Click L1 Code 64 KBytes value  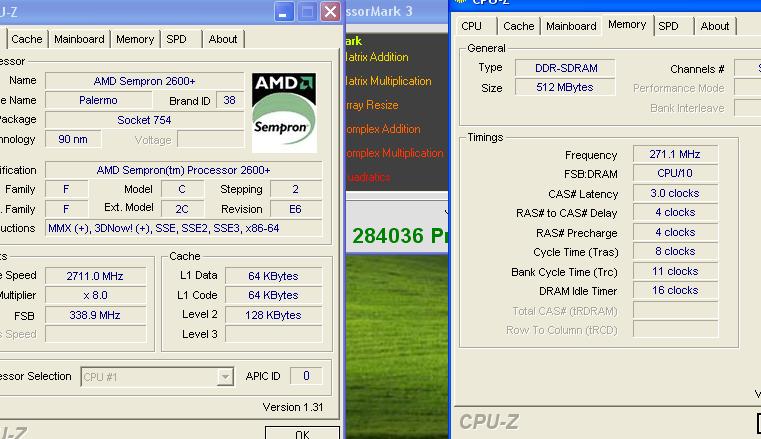click(x=273, y=295)
